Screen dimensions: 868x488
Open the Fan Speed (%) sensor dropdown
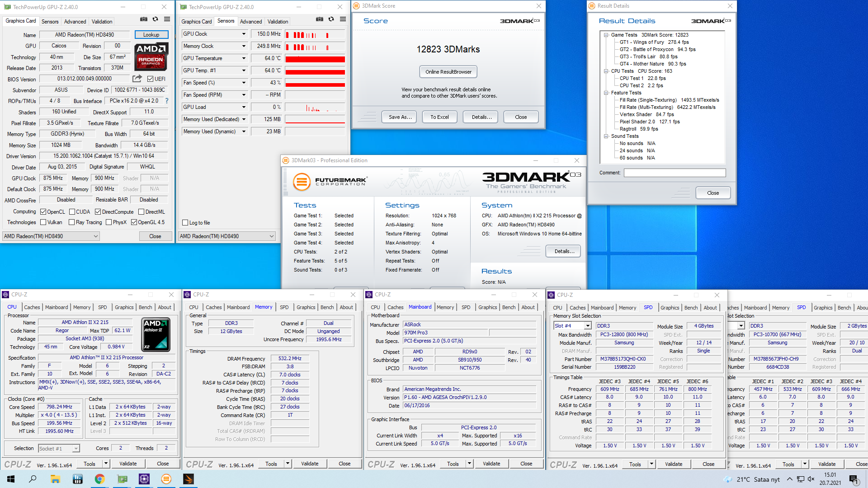click(244, 83)
